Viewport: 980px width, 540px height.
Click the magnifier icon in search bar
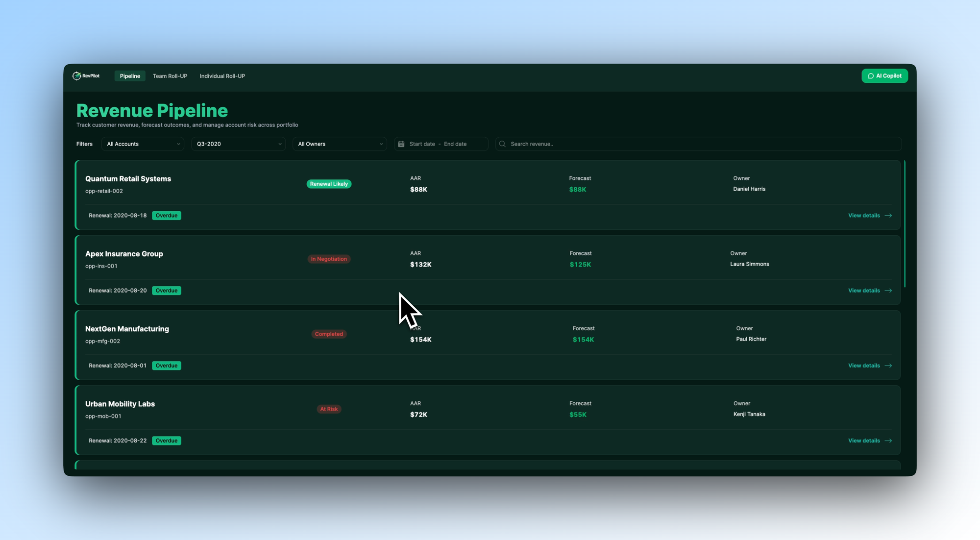(502, 144)
